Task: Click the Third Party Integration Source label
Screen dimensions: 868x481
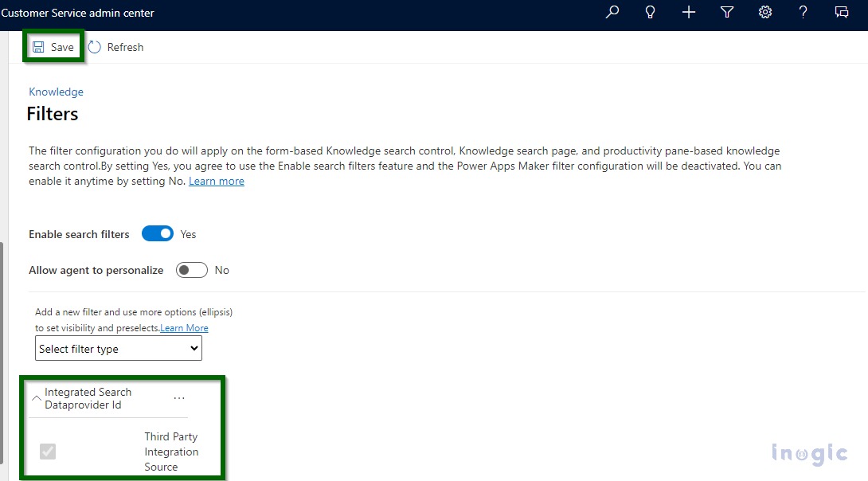Action: click(171, 452)
